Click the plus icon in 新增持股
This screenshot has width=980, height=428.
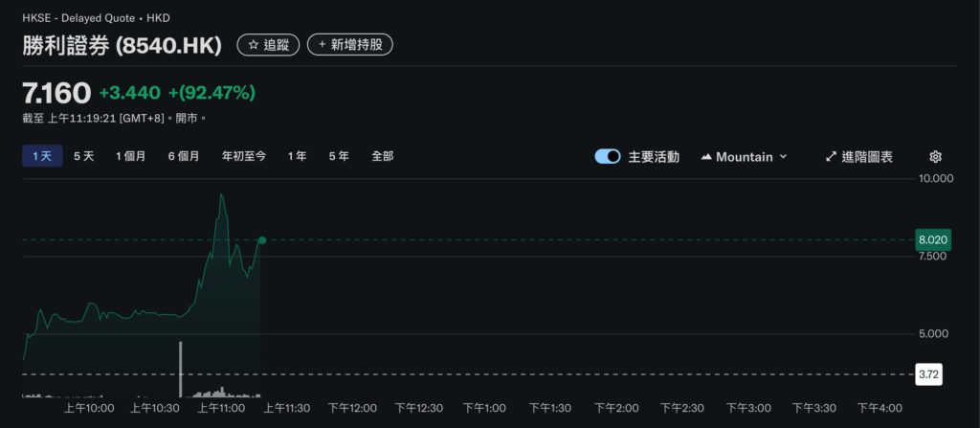[323, 44]
